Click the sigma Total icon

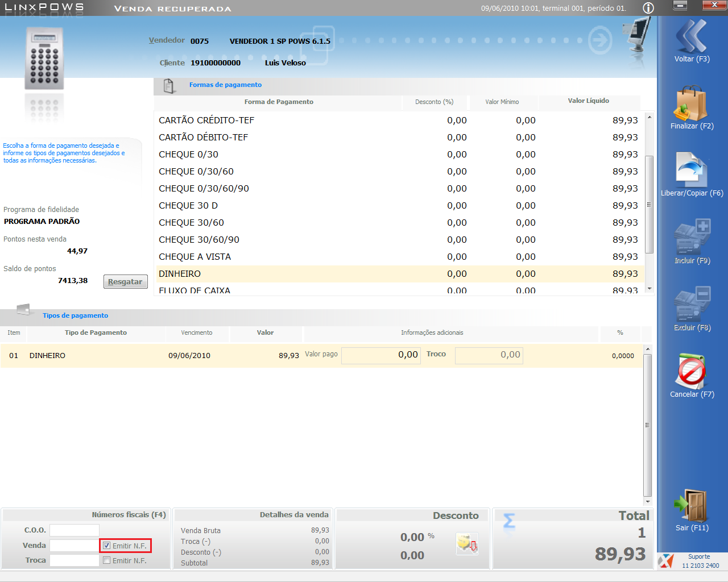pyautogui.click(x=510, y=521)
